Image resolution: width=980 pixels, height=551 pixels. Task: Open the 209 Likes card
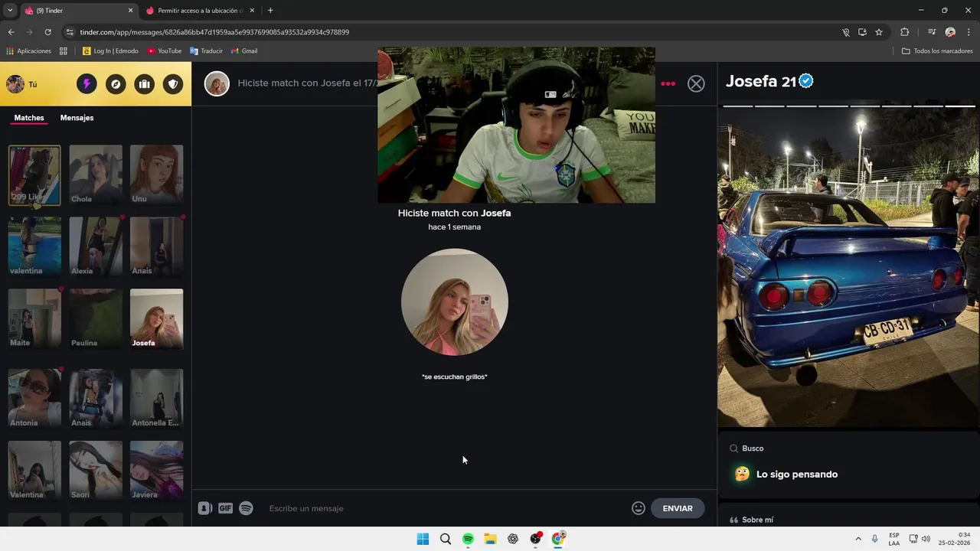pyautogui.click(x=34, y=175)
